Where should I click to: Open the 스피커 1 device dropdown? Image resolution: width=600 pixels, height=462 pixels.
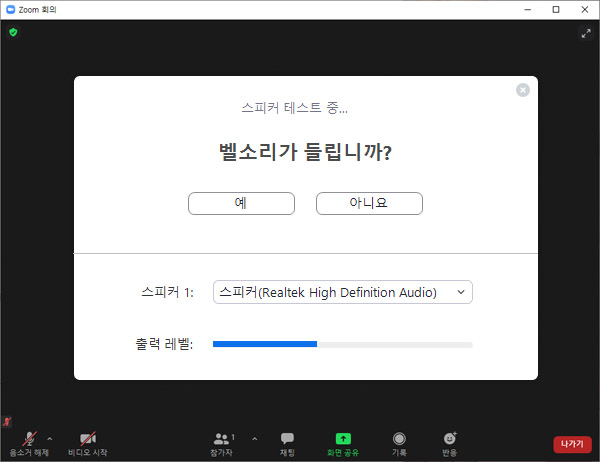(342, 292)
